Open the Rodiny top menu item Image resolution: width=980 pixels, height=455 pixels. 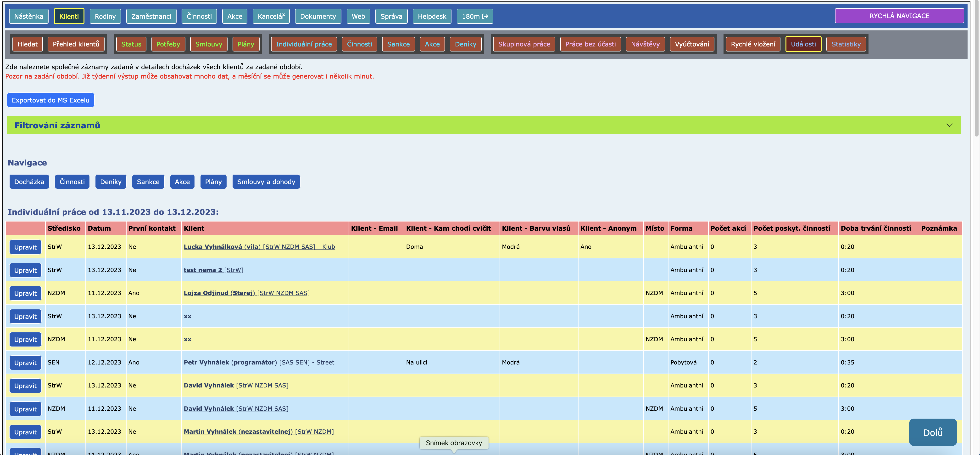pyautogui.click(x=105, y=16)
